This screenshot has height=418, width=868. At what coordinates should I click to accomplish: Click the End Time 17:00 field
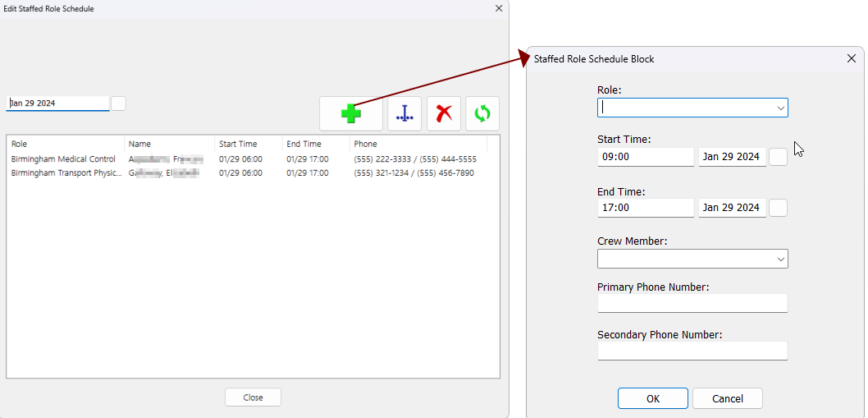(x=646, y=208)
